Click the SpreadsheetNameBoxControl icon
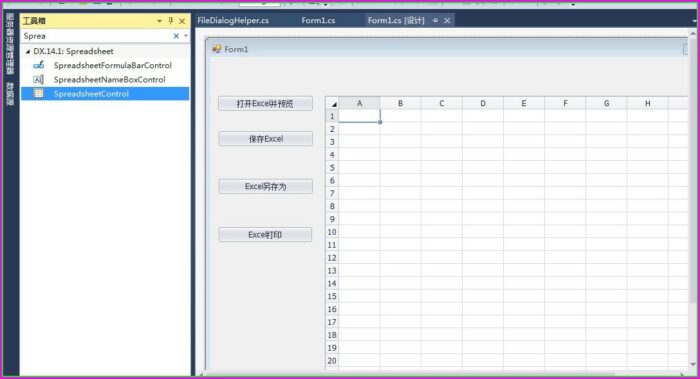This screenshot has height=379, width=700. [39, 79]
